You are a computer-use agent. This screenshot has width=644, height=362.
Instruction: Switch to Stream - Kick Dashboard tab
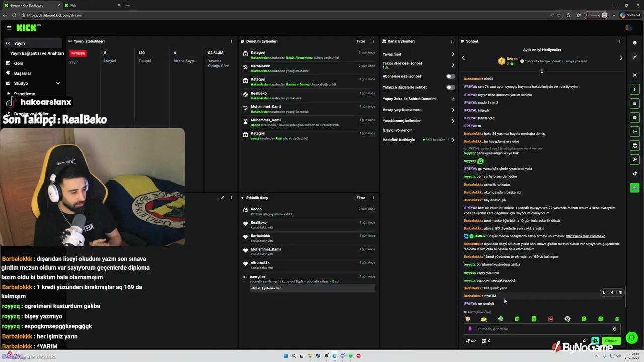(32, 5)
